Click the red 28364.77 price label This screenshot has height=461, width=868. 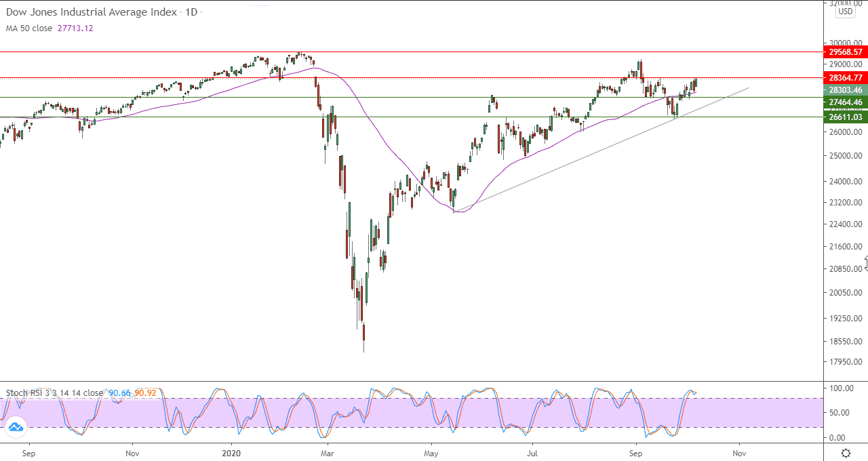coord(845,77)
